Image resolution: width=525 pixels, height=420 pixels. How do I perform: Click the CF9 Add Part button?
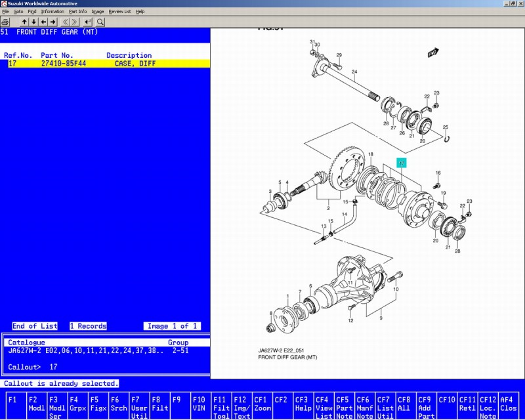(x=426, y=406)
